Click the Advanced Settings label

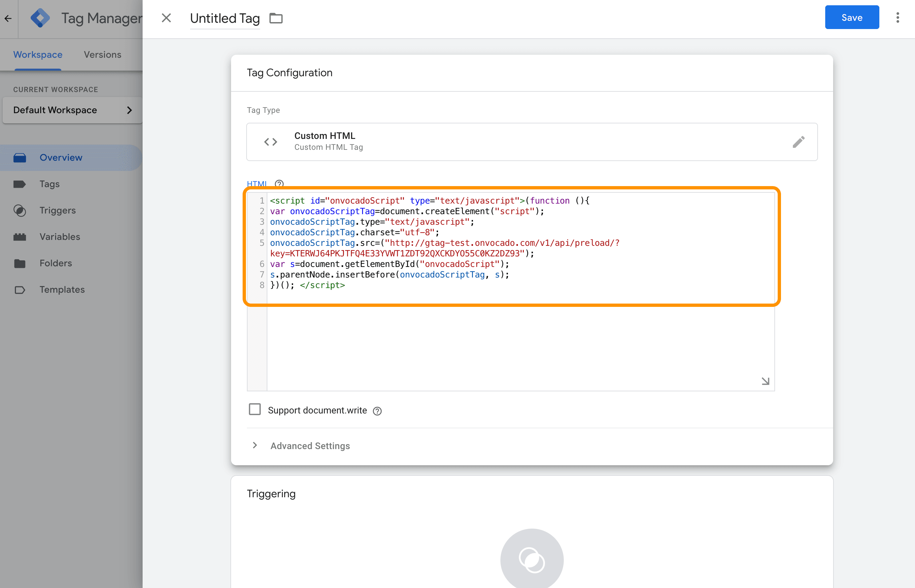[310, 445]
